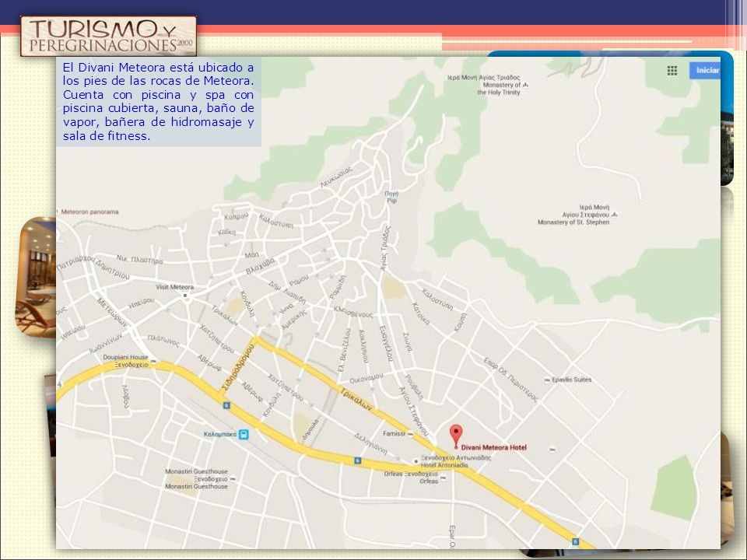Click the Famissi hotel marker
Image resolution: width=747 pixels, height=560 pixels.
[x=411, y=434]
